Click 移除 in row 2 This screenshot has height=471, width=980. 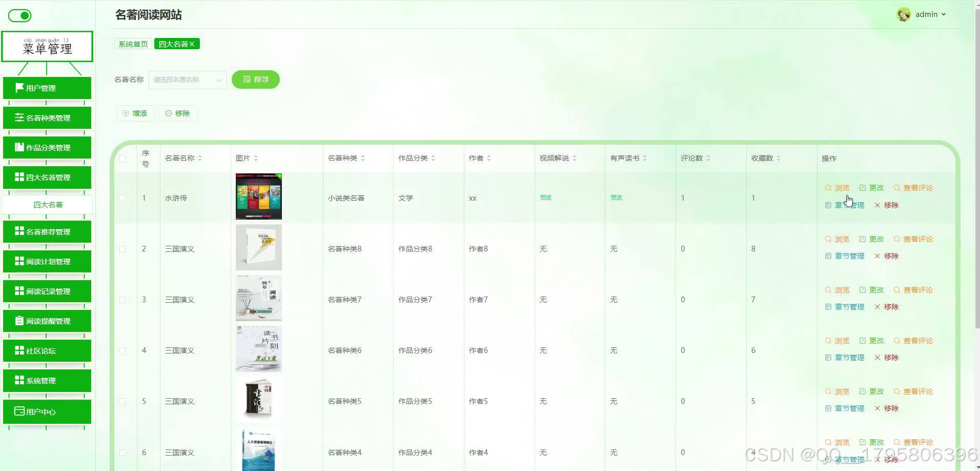[x=886, y=256]
